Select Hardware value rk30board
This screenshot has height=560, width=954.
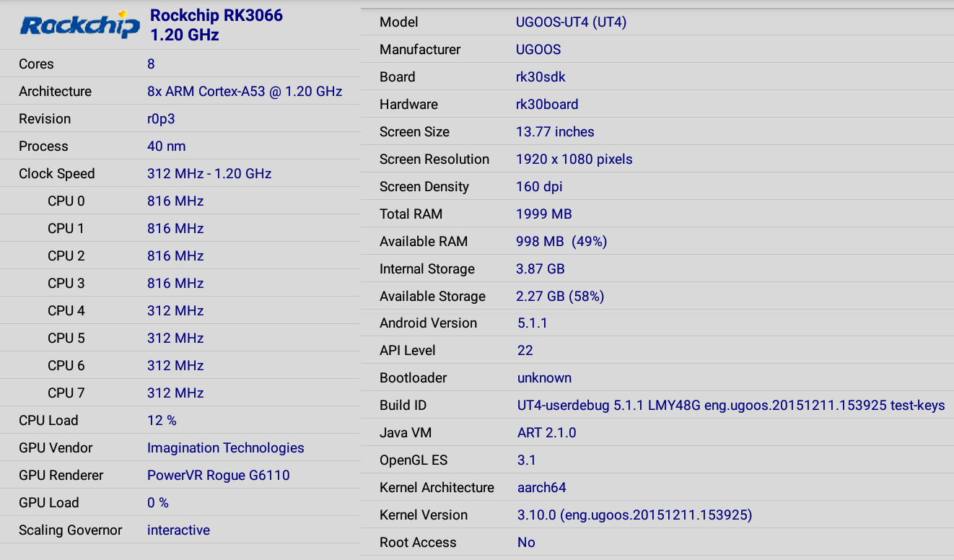pos(547,104)
